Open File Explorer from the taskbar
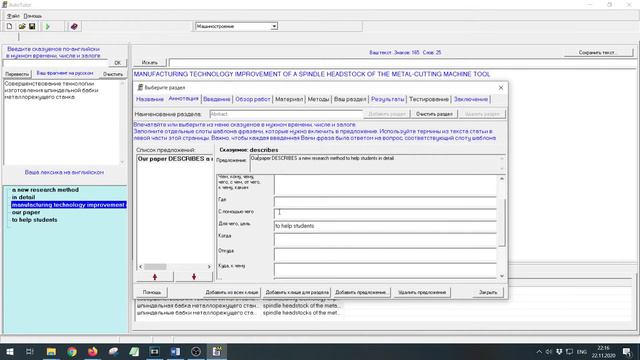This screenshot has width=640, height=360. pos(51,351)
